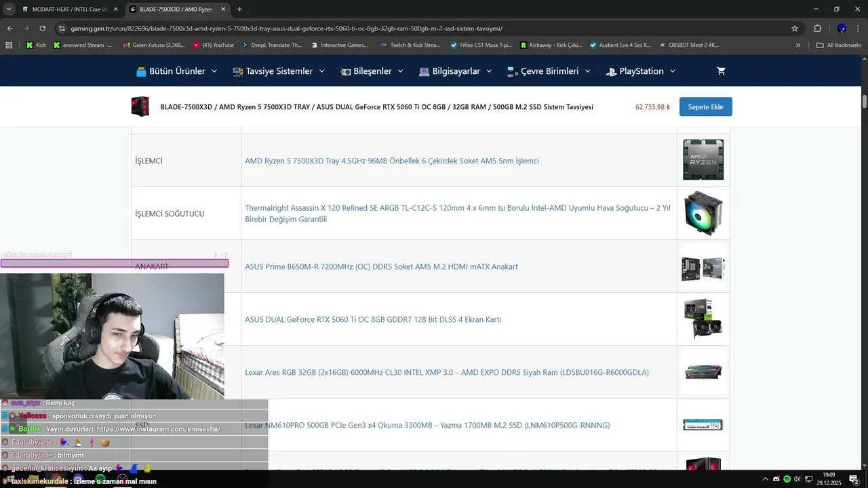Viewport: 868px width, 488px height.
Task: Open a new browser tab
Action: (239, 9)
